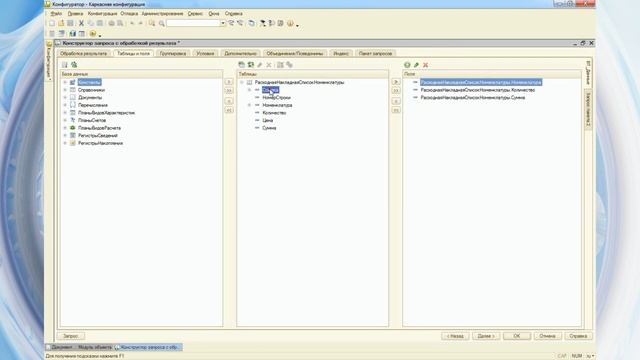The width and height of the screenshot is (640, 360).
Task: Click the Print toolbar icon
Action: coord(111,24)
